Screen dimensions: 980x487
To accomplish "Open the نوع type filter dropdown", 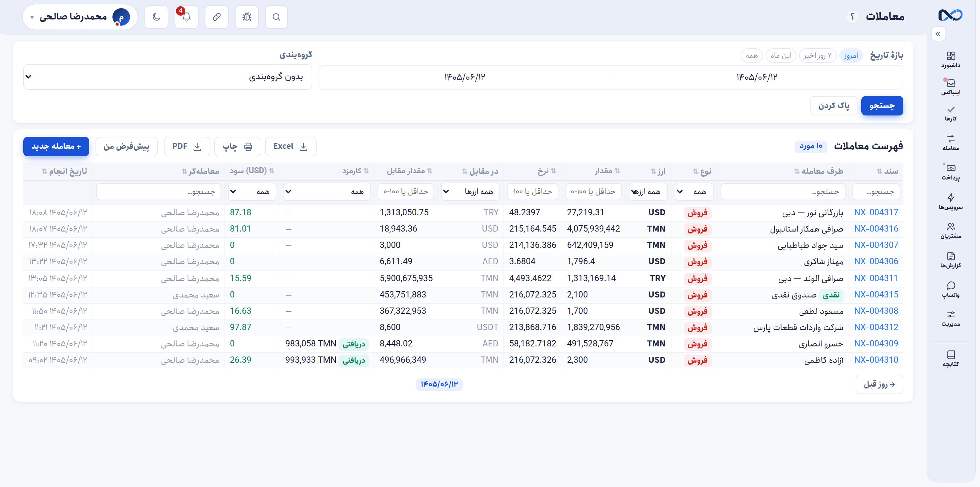I will tap(693, 192).
